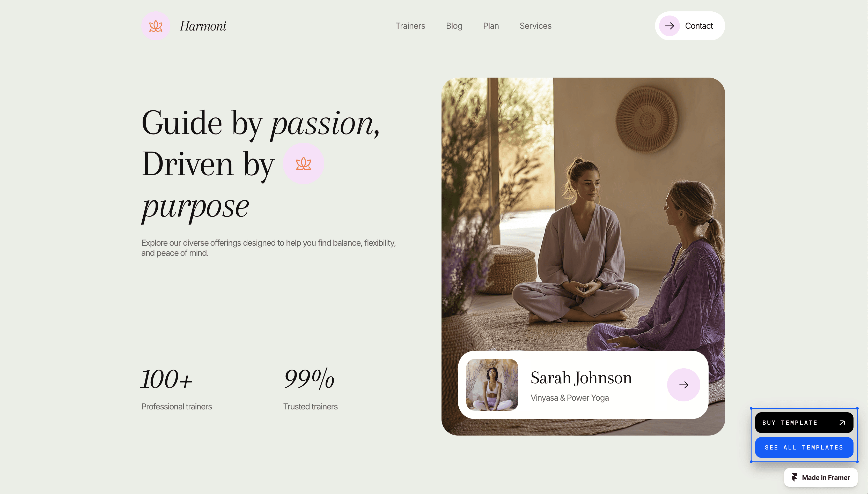Click the 100+ Professional trainers stat
The height and width of the screenshot is (494, 868).
click(x=176, y=389)
